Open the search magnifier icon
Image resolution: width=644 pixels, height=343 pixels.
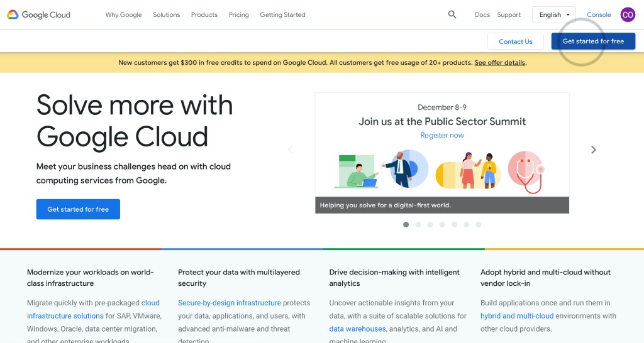452,15
